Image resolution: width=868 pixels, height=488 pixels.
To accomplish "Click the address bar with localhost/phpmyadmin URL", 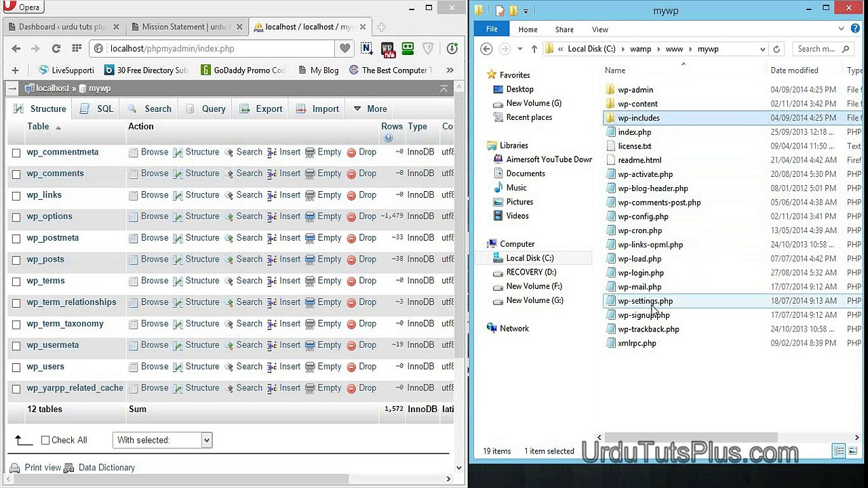I will coord(214,49).
